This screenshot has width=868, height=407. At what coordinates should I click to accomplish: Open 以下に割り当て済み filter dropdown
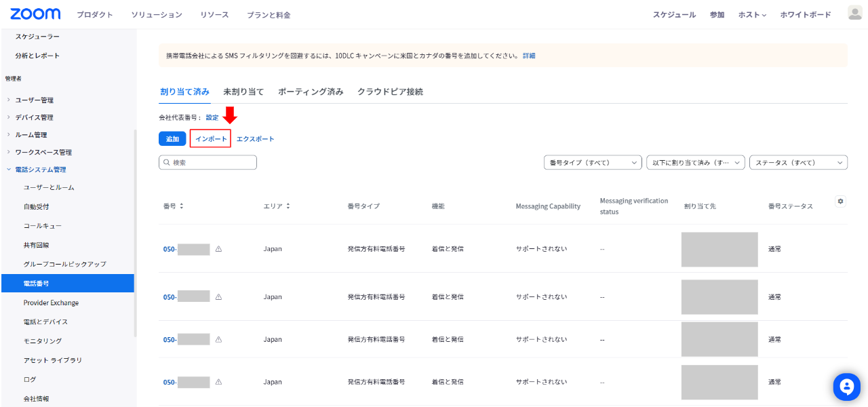[x=696, y=163]
